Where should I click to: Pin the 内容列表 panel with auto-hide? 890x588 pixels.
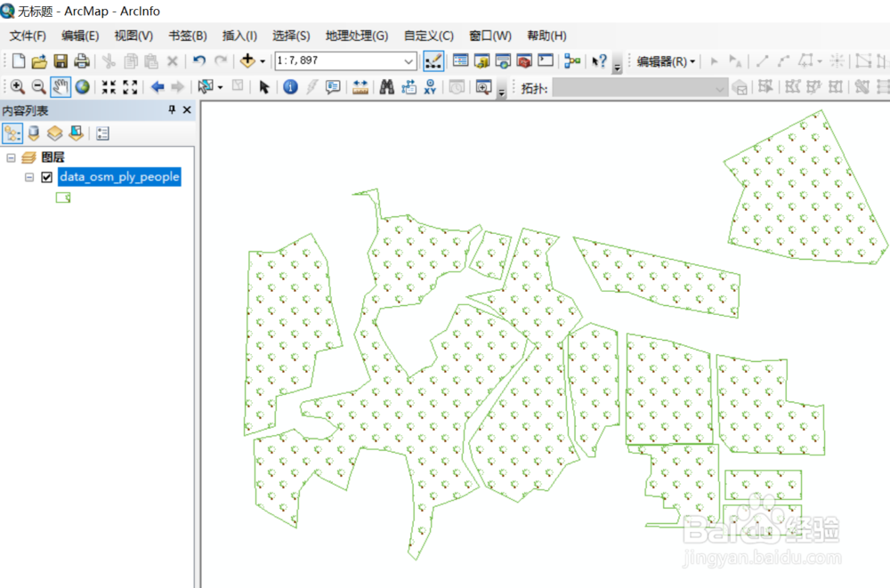coord(172,109)
